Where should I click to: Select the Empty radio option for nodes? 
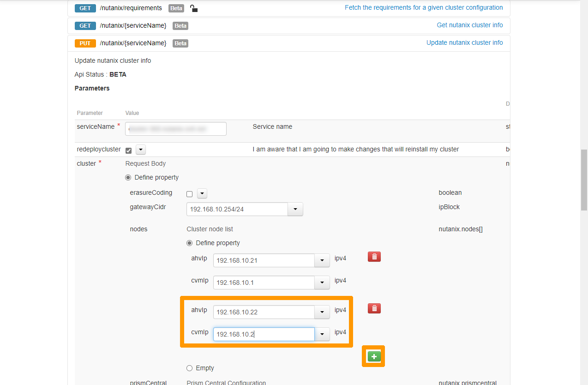(x=189, y=368)
